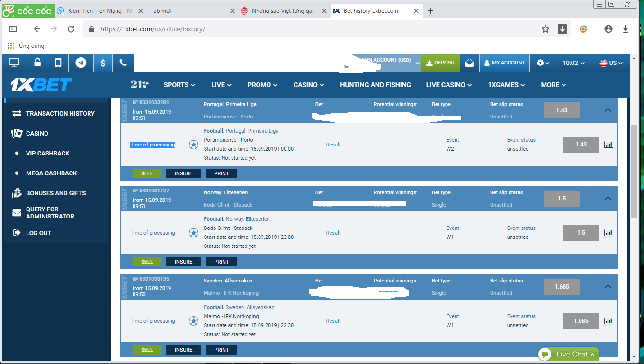
Task: Expand the SPORTS menu
Action: 179,85
